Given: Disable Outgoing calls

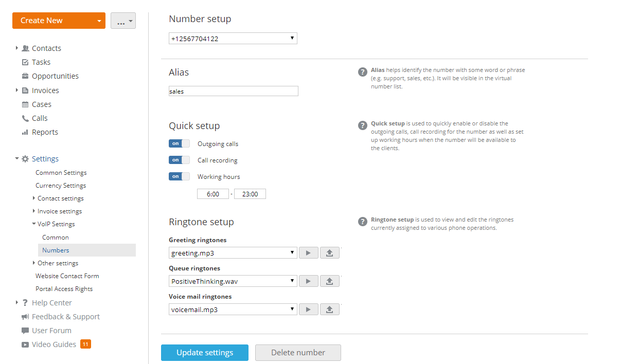Looking at the screenshot, I should click(179, 143).
